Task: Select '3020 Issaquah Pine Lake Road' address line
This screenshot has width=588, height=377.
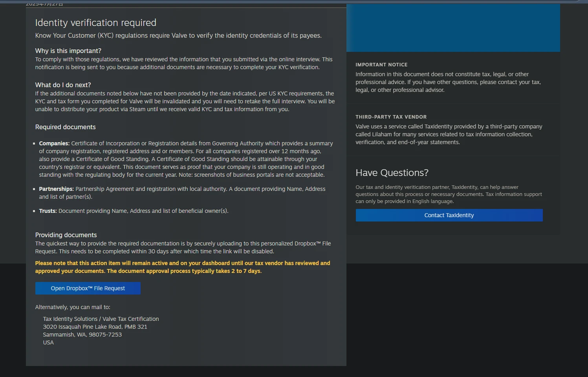Action: pyautogui.click(x=95, y=327)
